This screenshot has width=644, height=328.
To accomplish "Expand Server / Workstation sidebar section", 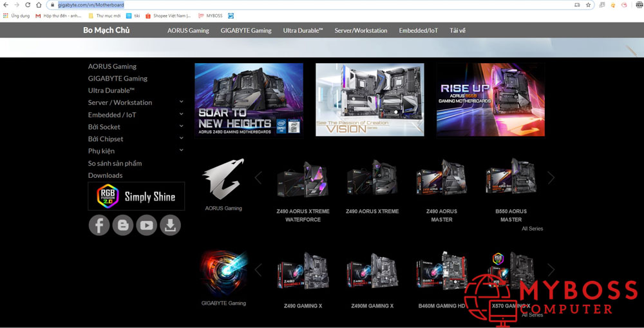I will (x=181, y=102).
